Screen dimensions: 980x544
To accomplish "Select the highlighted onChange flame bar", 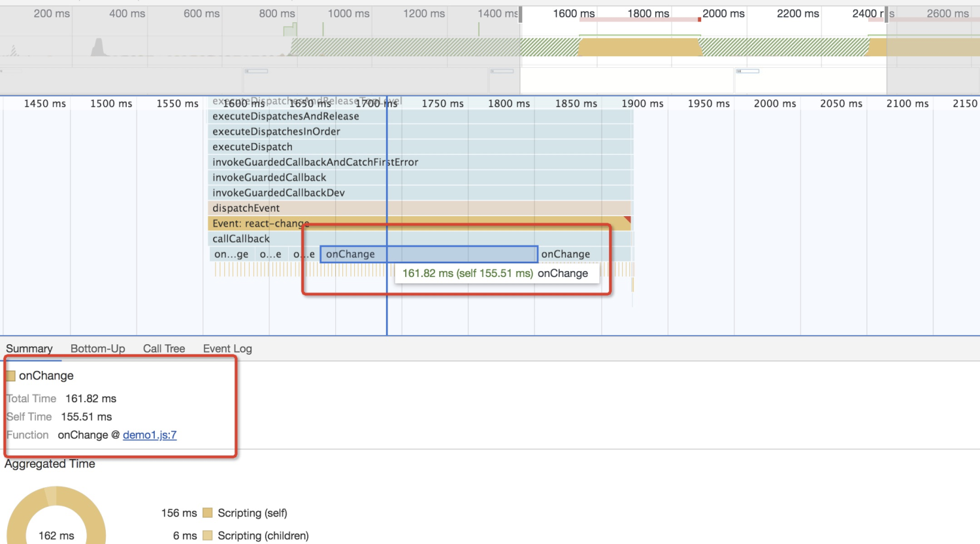I will [429, 254].
